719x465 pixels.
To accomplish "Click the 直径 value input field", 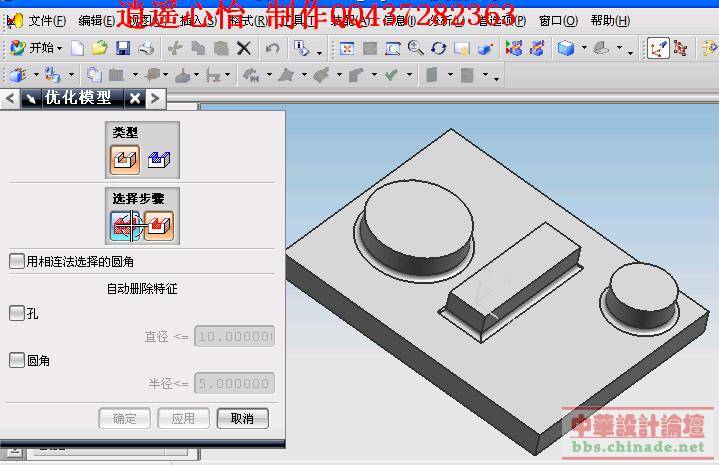I will pos(233,337).
